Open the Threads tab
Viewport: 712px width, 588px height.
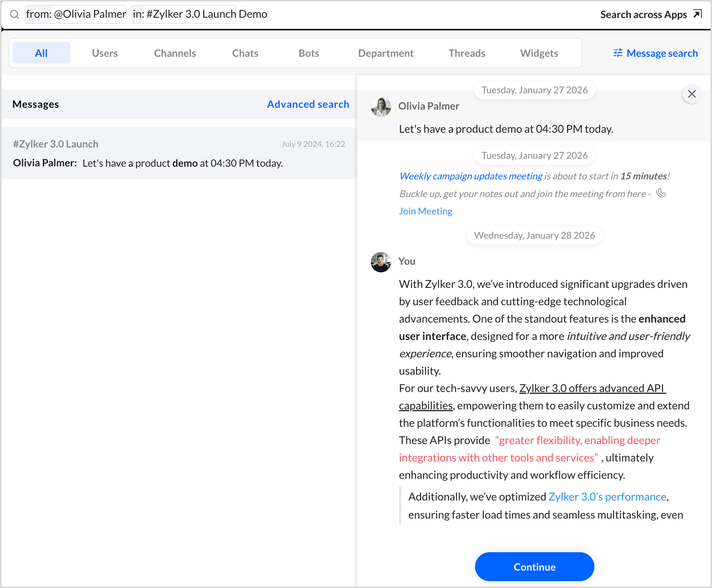coord(467,53)
